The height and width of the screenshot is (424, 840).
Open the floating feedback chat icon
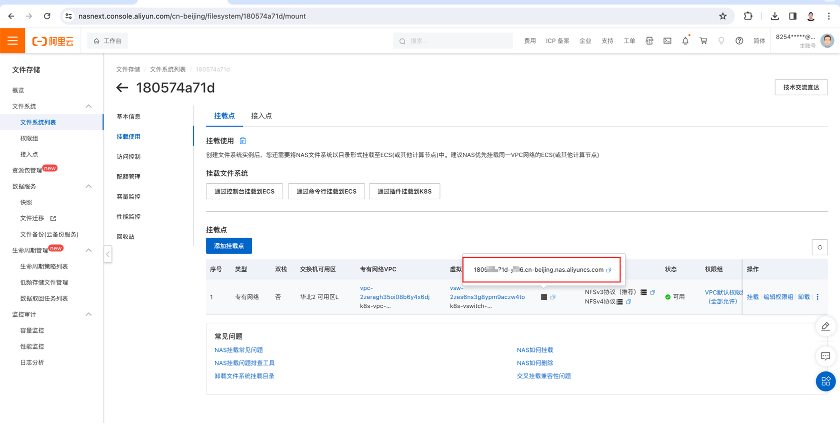coord(826,356)
